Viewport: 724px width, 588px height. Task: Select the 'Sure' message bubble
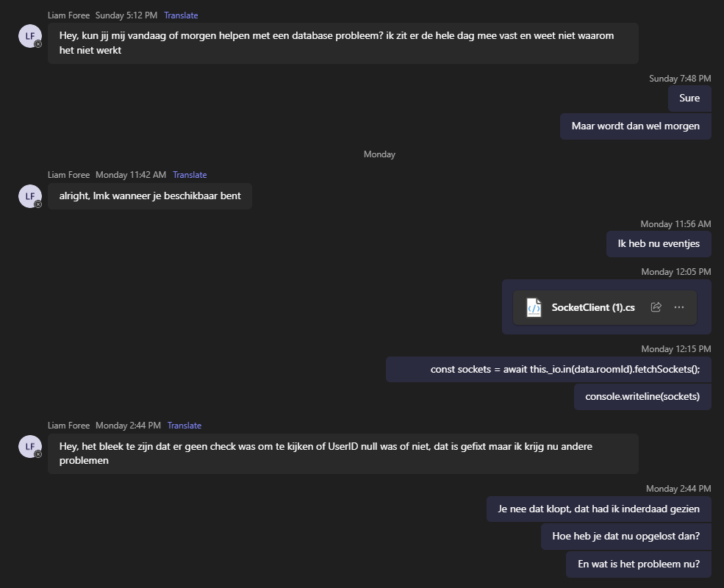[689, 98]
